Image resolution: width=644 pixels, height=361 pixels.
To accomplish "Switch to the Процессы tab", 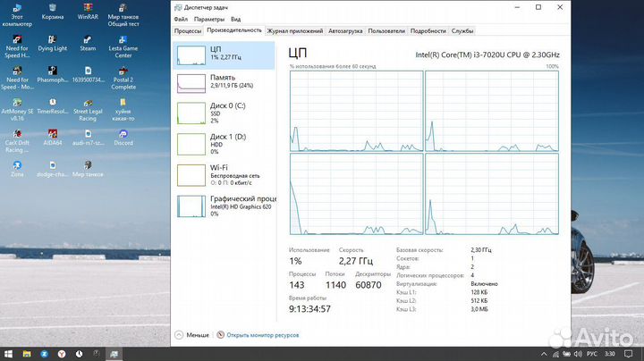I will [188, 31].
